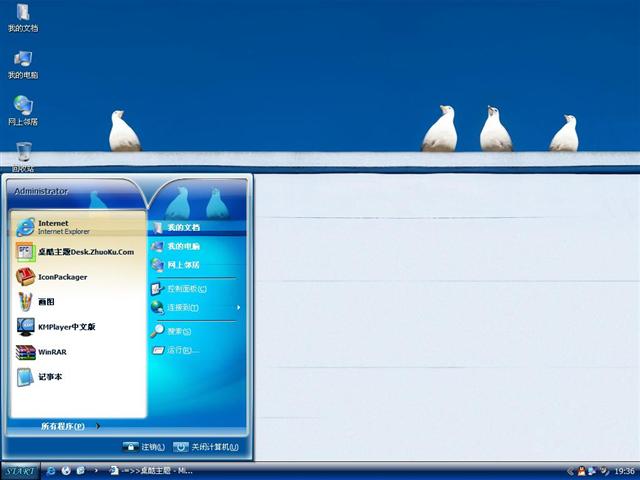This screenshot has width=640, height=480.
Task: Select 我的电脑 icon on the desktop
Action: click(x=23, y=64)
